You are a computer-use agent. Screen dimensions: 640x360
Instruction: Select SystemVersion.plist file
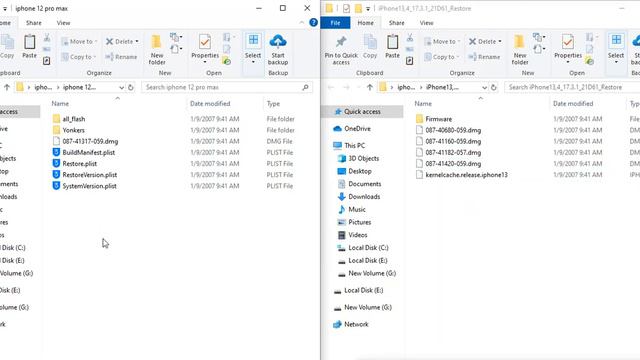[89, 186]
